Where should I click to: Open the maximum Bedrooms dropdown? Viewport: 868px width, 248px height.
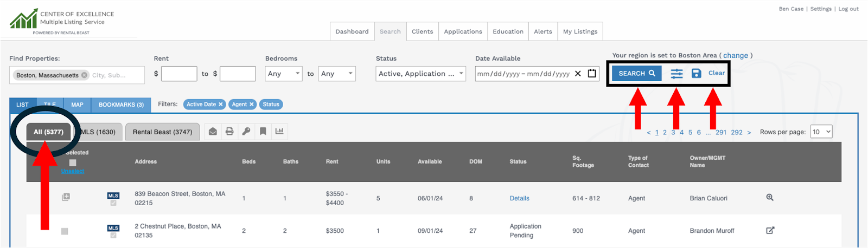337,74
